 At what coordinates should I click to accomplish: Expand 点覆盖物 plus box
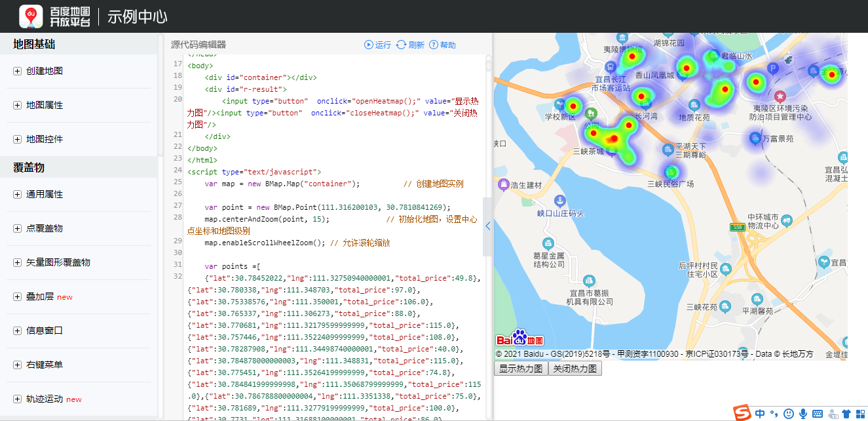(18, 228)
